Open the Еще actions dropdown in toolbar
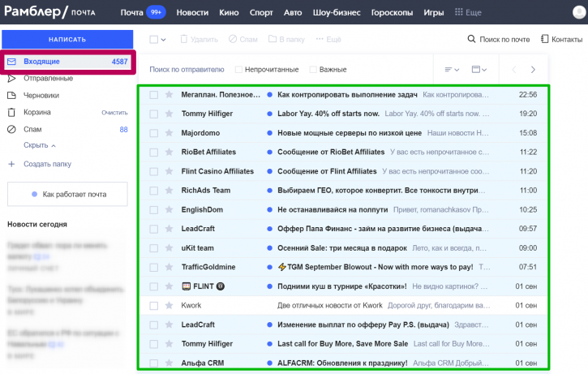 click(x=328, y=39)
